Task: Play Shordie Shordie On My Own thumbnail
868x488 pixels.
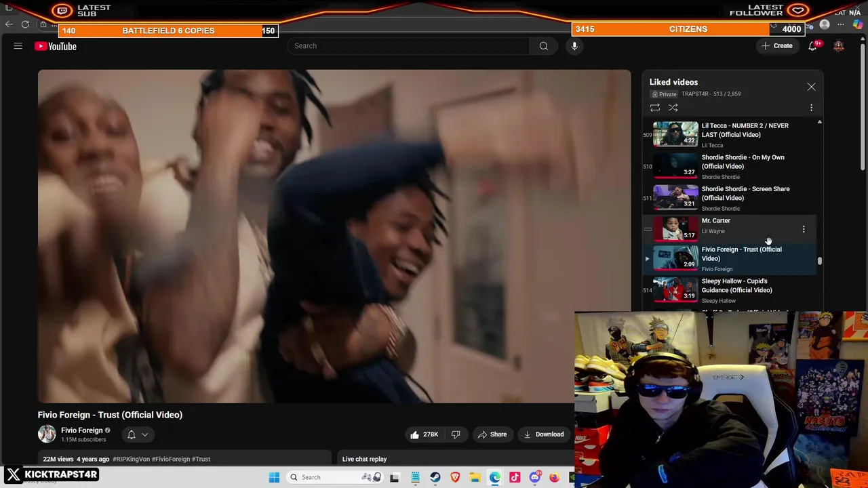Action: pos(675,166)
